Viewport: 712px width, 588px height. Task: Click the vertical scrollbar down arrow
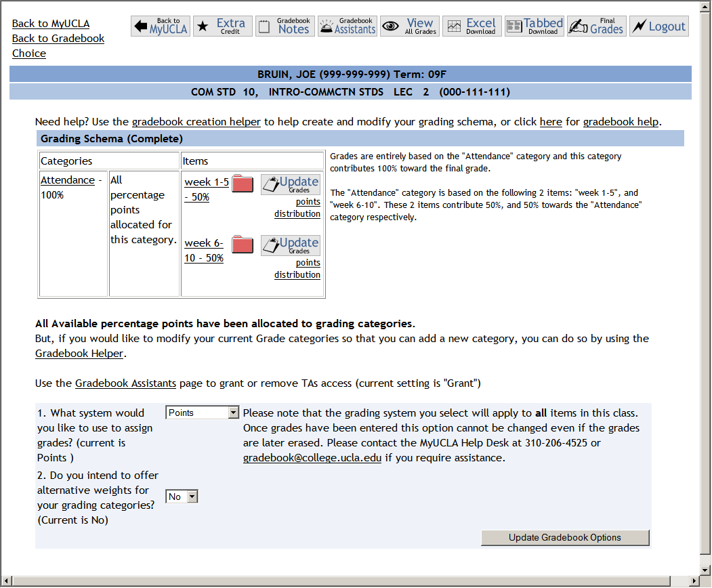705,568
